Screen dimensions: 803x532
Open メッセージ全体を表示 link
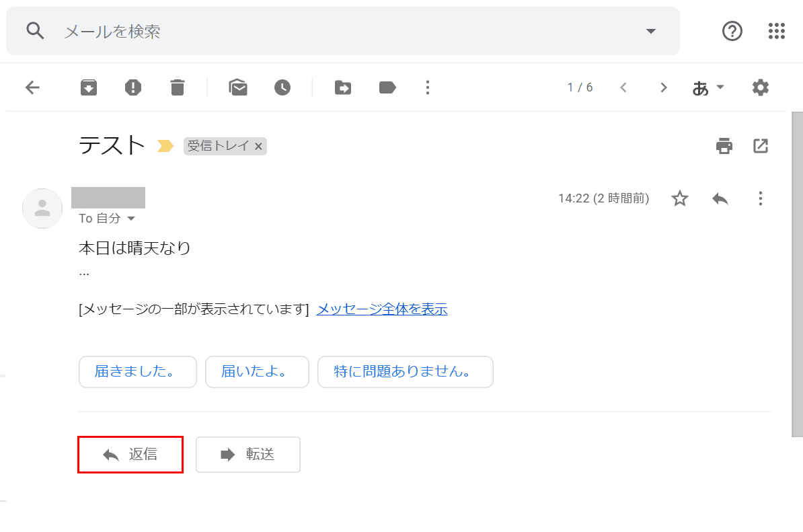[x=381, y=309]
